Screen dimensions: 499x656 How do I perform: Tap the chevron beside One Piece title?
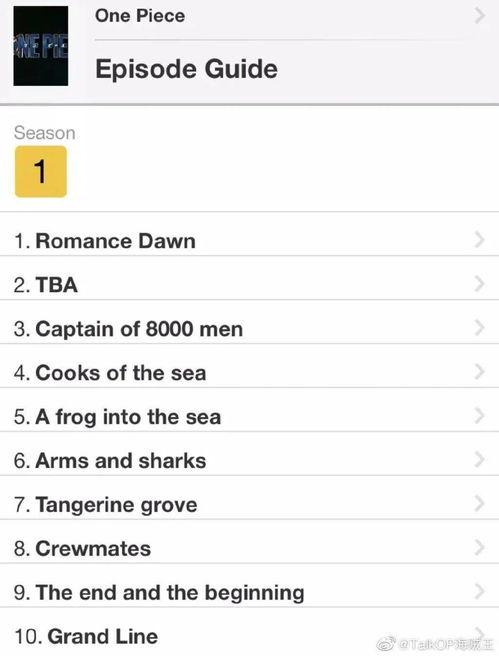(480, 16)
